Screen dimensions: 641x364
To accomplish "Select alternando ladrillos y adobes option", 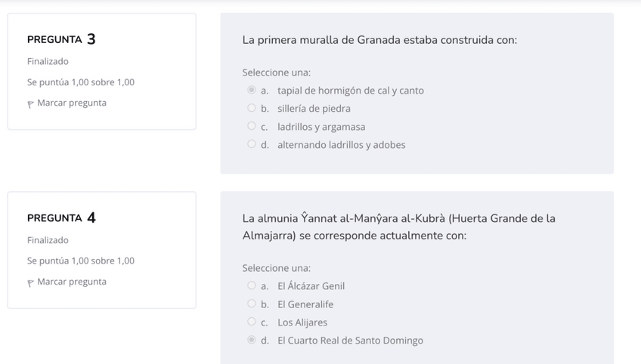I will [252, 144].
